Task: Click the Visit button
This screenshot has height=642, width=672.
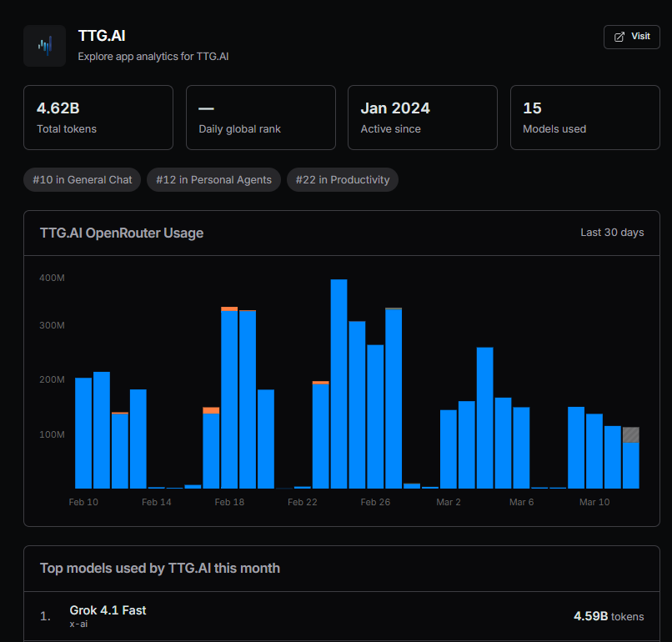Action: point(631,37)
